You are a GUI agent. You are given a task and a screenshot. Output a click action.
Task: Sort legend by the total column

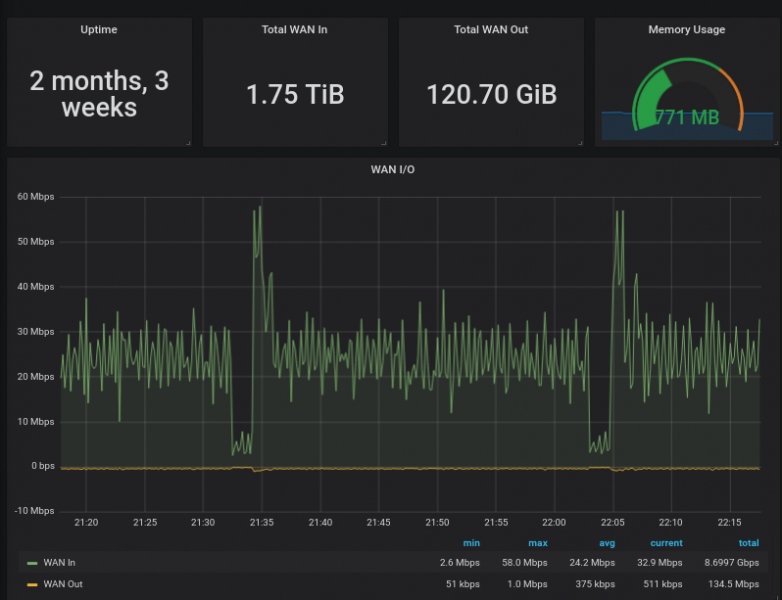click(x=748, y=543)
